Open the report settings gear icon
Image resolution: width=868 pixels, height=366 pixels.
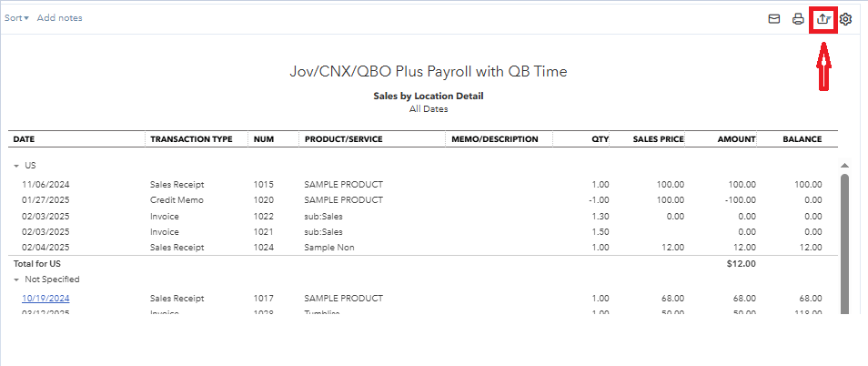(x=845, y=19)
